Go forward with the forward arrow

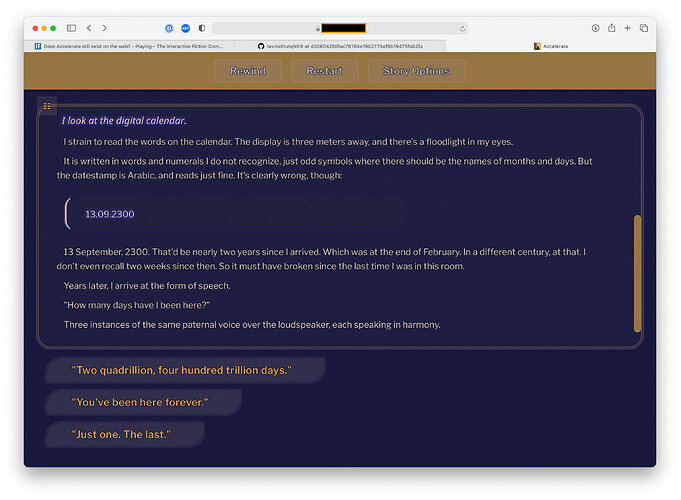105,28
